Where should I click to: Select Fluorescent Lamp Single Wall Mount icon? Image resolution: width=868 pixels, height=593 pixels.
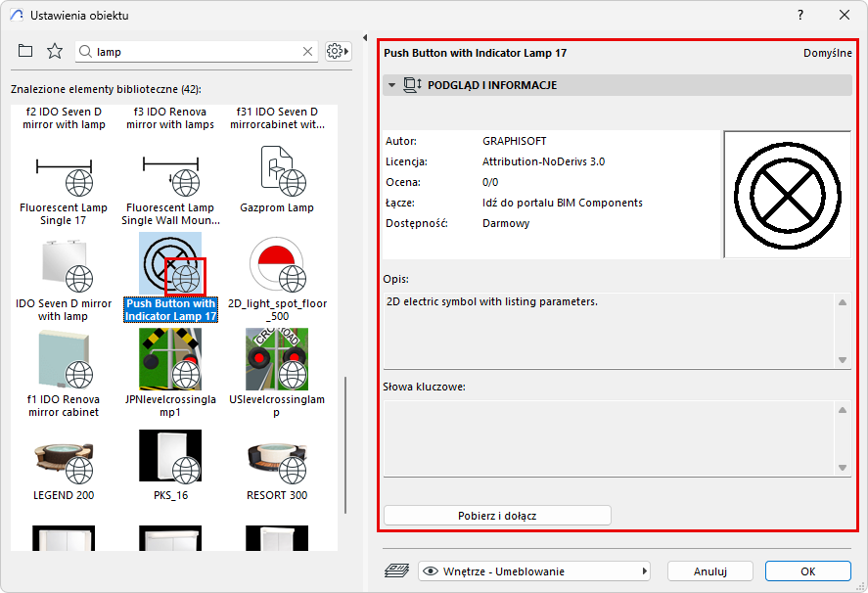coord(170,174)
